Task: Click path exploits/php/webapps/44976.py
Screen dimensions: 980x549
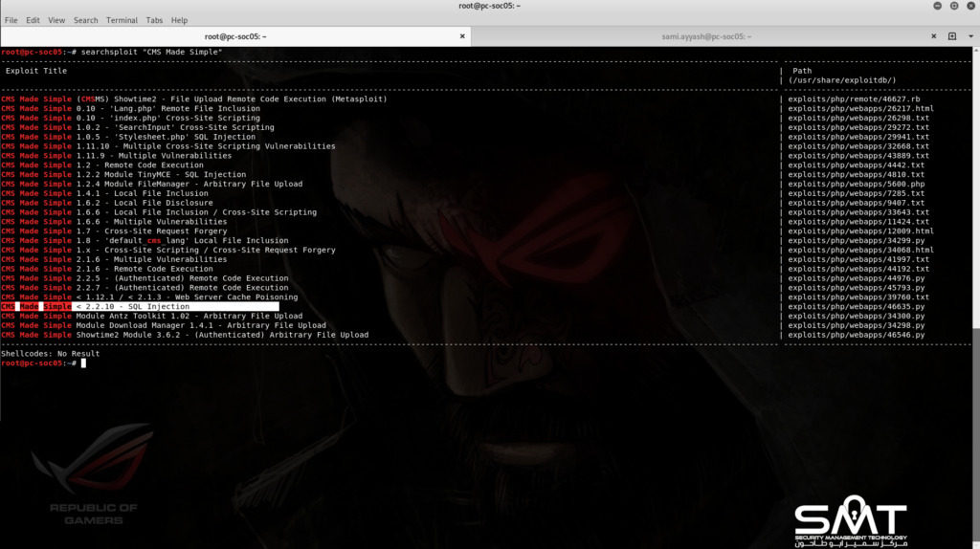Action: click(856, 278)
